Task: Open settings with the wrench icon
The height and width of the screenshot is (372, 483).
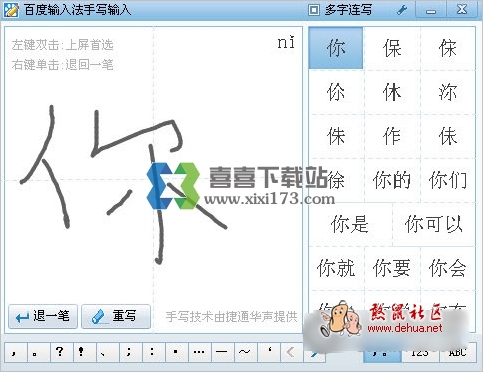Action: (x=402, y=10)
